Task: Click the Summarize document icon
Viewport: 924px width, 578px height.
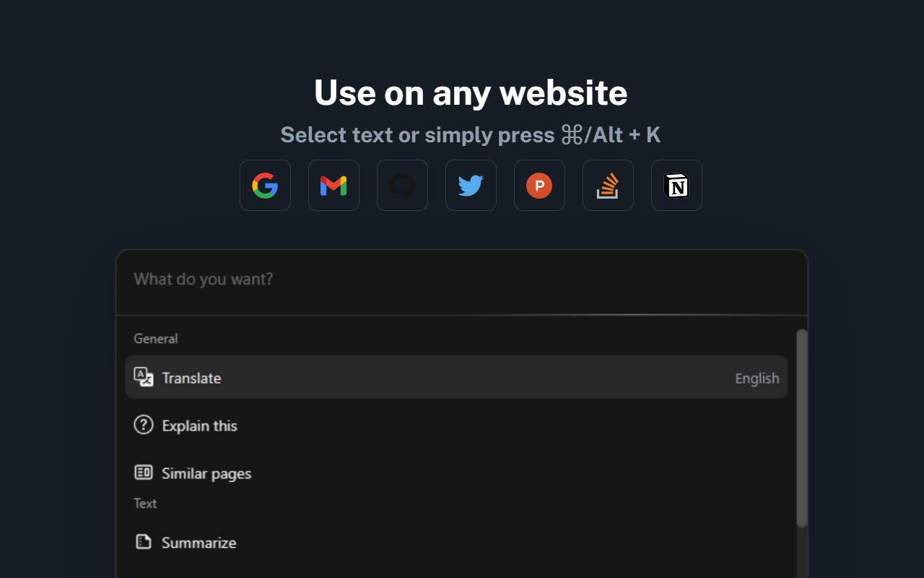Action: click(x=144, y=542)
